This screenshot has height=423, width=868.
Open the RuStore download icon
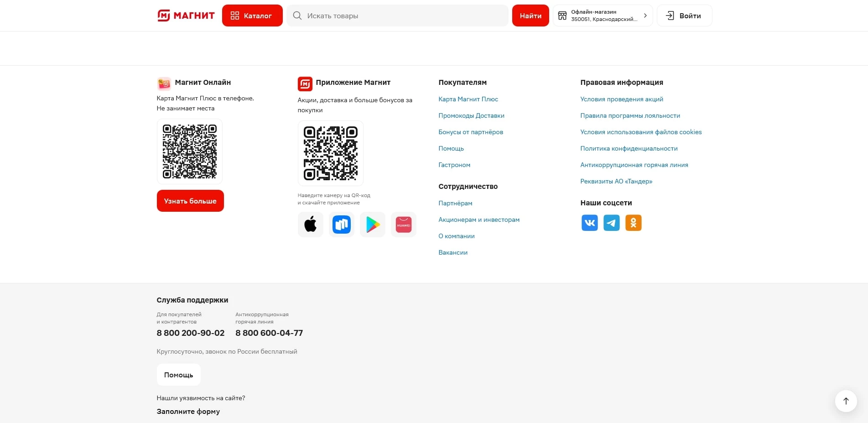[x=341, y=225]
